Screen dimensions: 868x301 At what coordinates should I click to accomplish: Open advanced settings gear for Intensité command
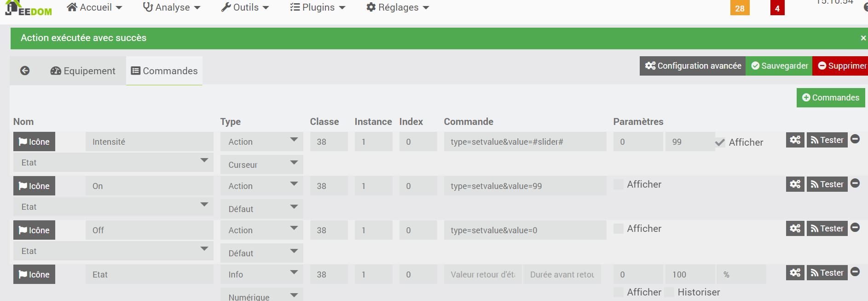[x=795, y=140]
